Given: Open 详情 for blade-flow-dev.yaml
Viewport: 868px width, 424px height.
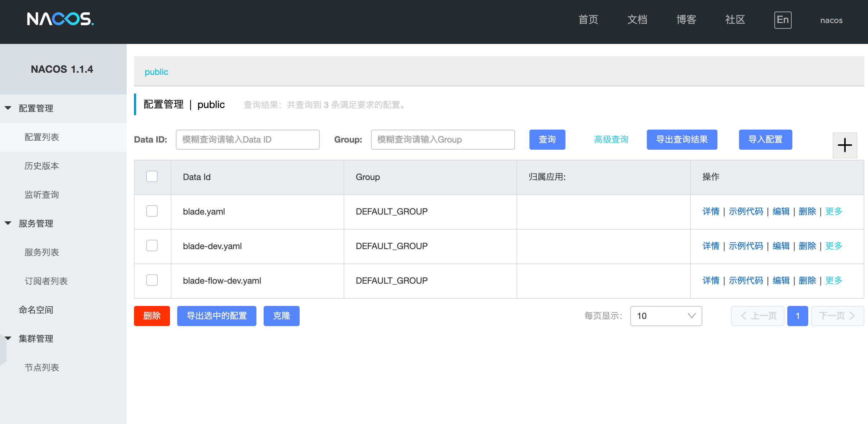Looking at the screenshot, I should 711,280.
